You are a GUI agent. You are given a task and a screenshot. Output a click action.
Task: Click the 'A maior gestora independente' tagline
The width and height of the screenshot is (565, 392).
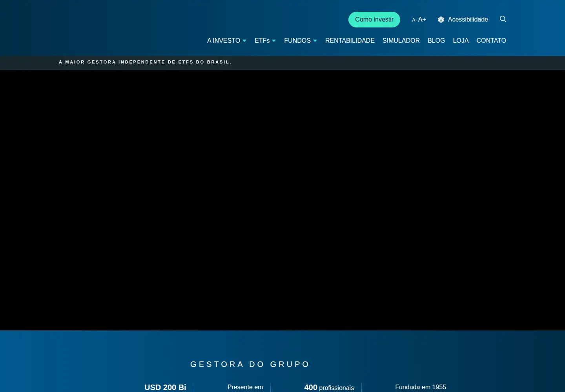[x=145, y=62]
